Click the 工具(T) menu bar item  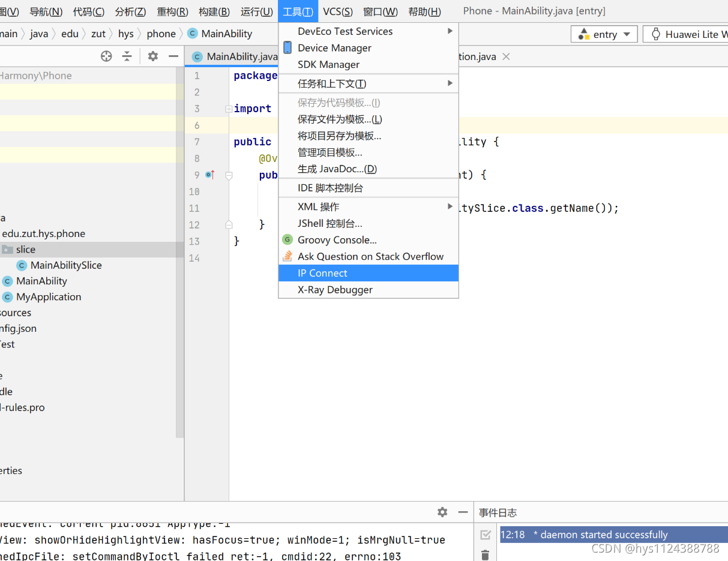[x=298, y=11]
